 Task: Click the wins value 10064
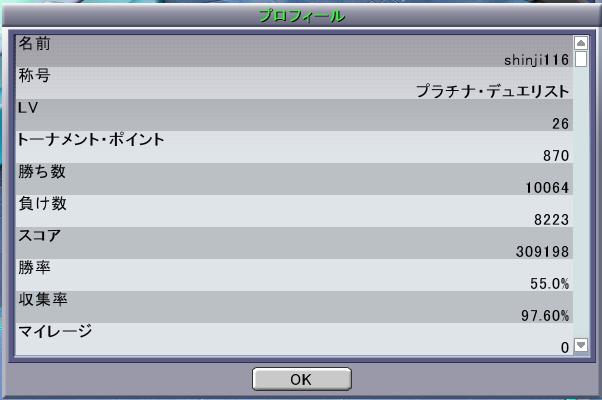(547, 188)
